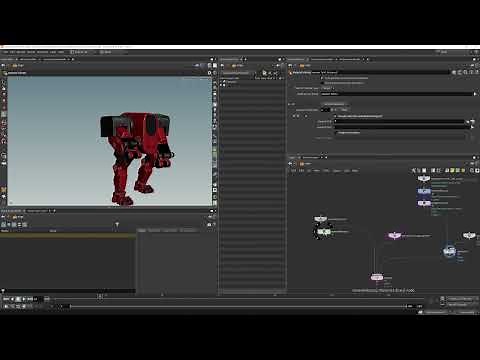Open the View menu in network editor
The width and height of the screenshot is (480, 360).
317,171
